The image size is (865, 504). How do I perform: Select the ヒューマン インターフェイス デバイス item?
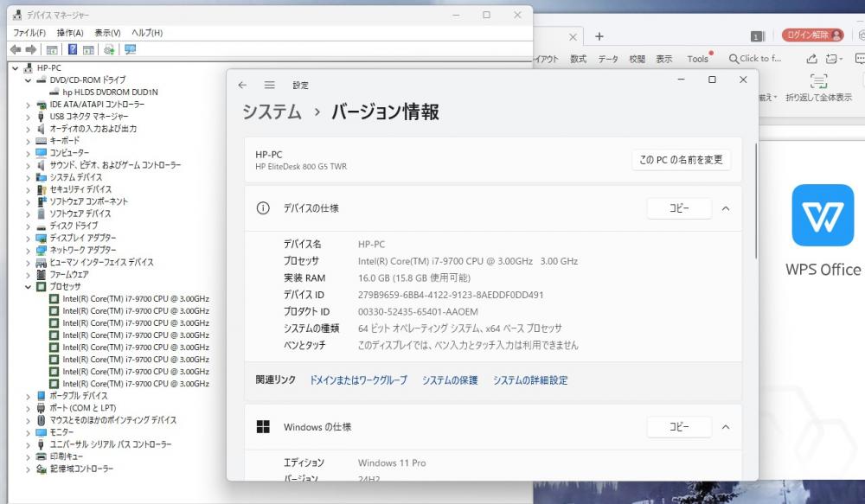101,262
